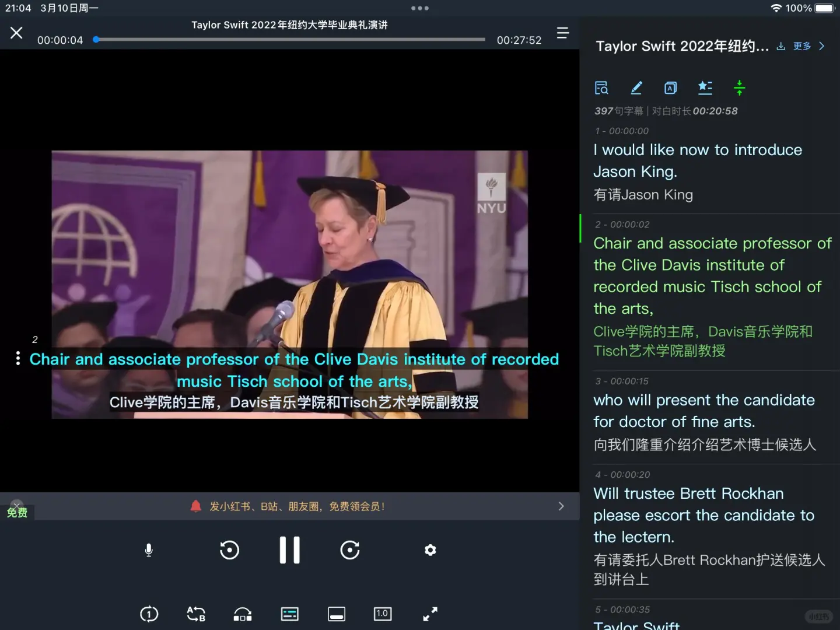The height and width of the screenshot is (630, 840).
Task: Open the bookmarked subtitles list
Action: 705,87
